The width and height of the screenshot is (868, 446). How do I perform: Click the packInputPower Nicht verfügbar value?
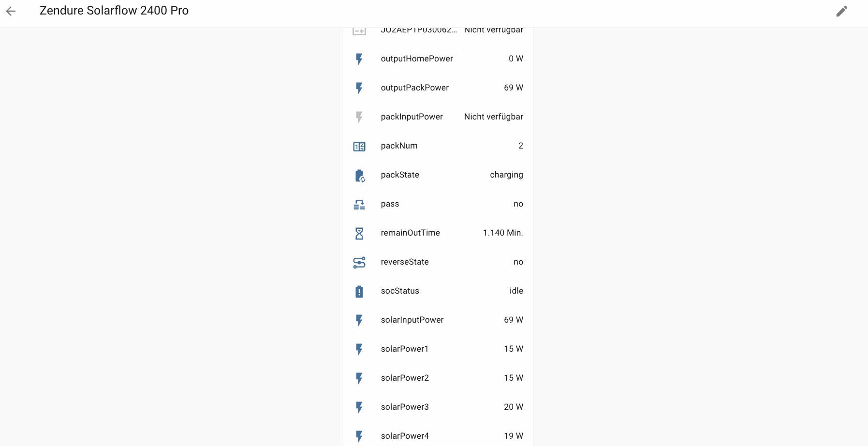tap(493, 117)
